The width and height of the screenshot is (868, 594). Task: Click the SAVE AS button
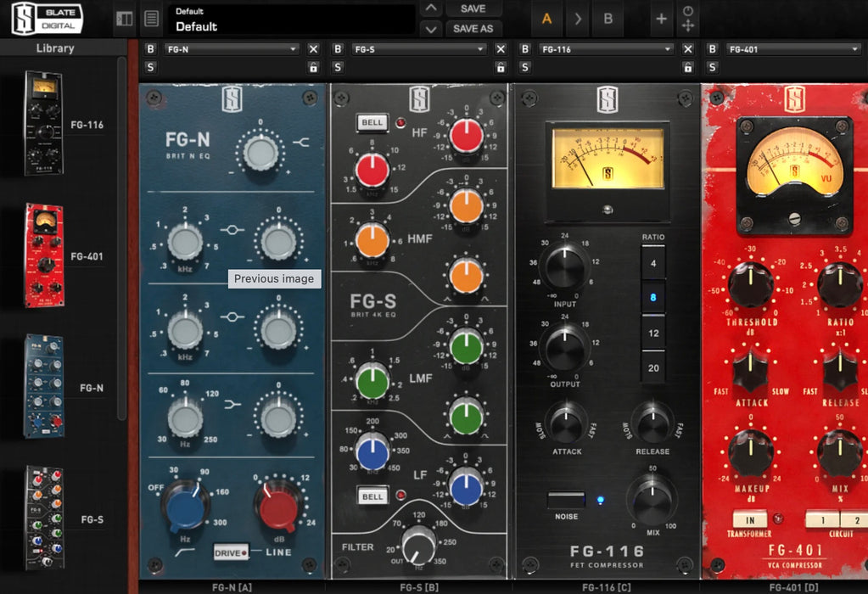[474, 28]
